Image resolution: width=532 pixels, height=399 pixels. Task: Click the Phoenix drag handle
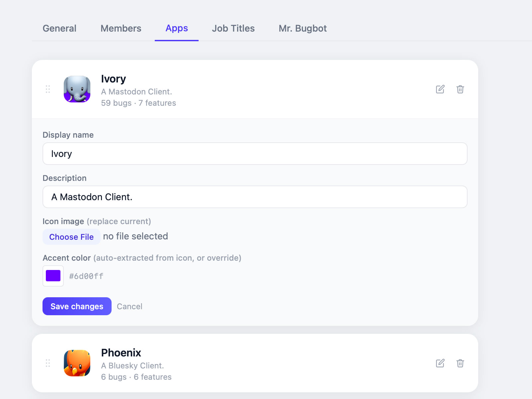(48, 363)
